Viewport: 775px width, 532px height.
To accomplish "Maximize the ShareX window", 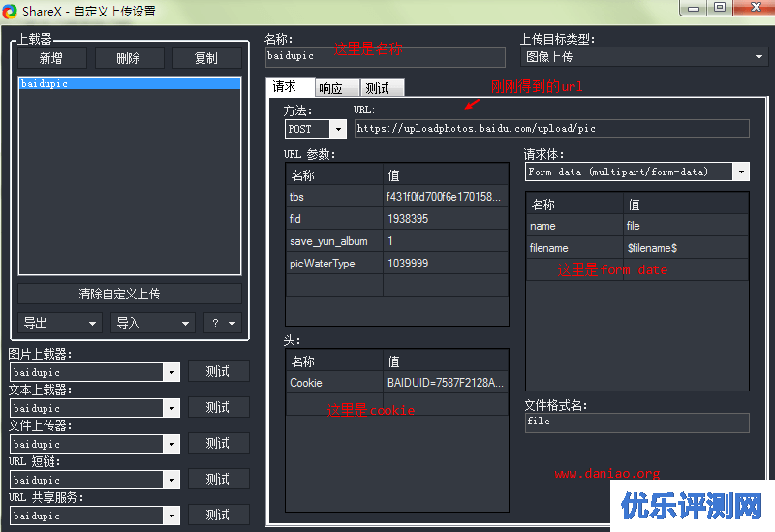I will [720, 8].
